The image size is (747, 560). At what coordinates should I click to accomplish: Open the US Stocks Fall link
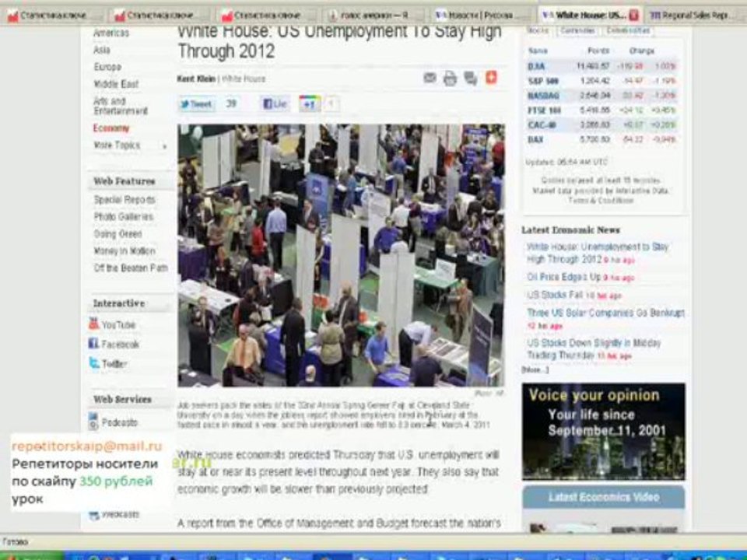(555, 295)
